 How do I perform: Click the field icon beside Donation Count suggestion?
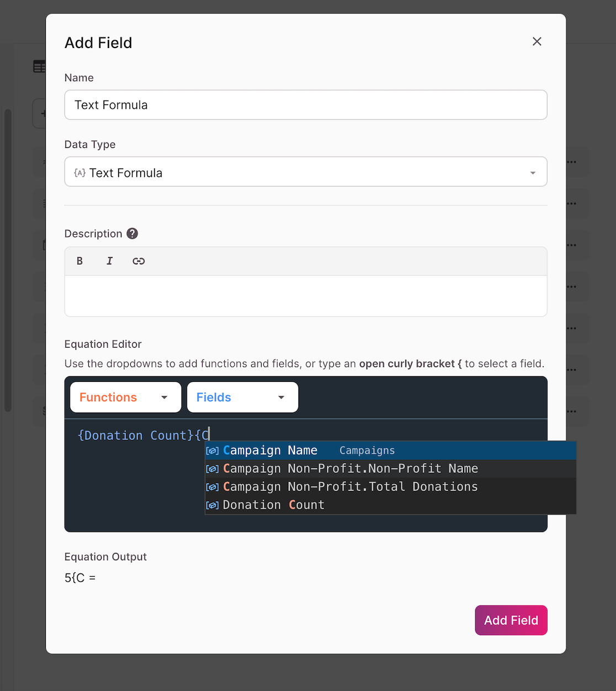point(212,504)
